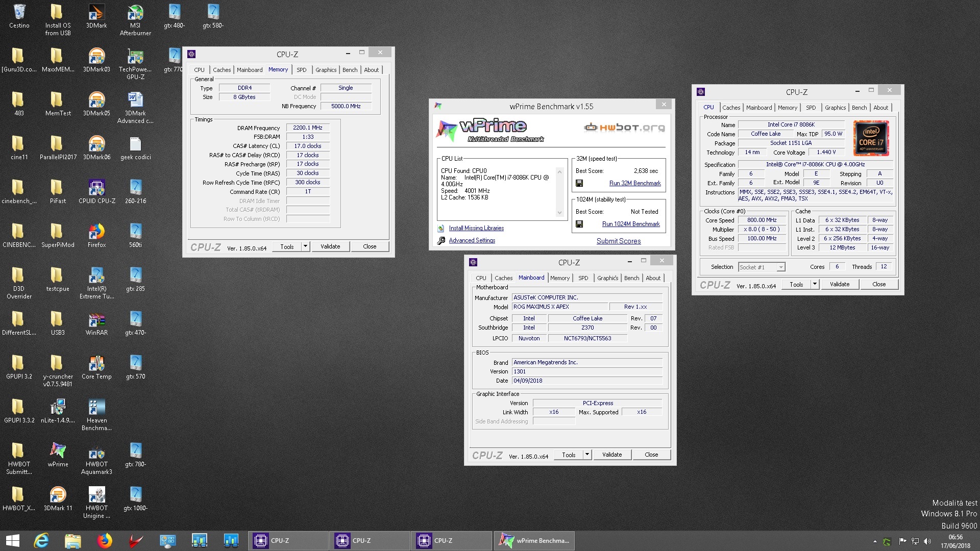This screenshot has height=551, width=980.
Task: Click the CPU List scrollbar in wPrime
Action: (559, 192)
